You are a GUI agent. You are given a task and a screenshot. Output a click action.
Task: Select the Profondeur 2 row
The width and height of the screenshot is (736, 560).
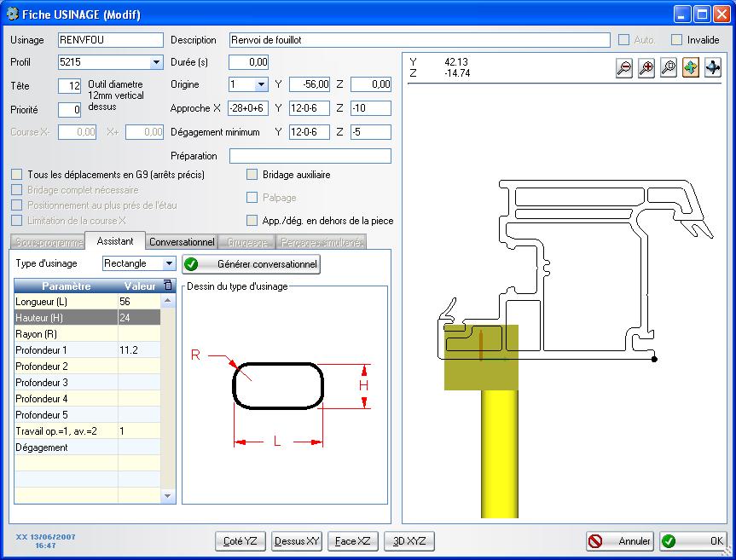(x=87, y=367)
